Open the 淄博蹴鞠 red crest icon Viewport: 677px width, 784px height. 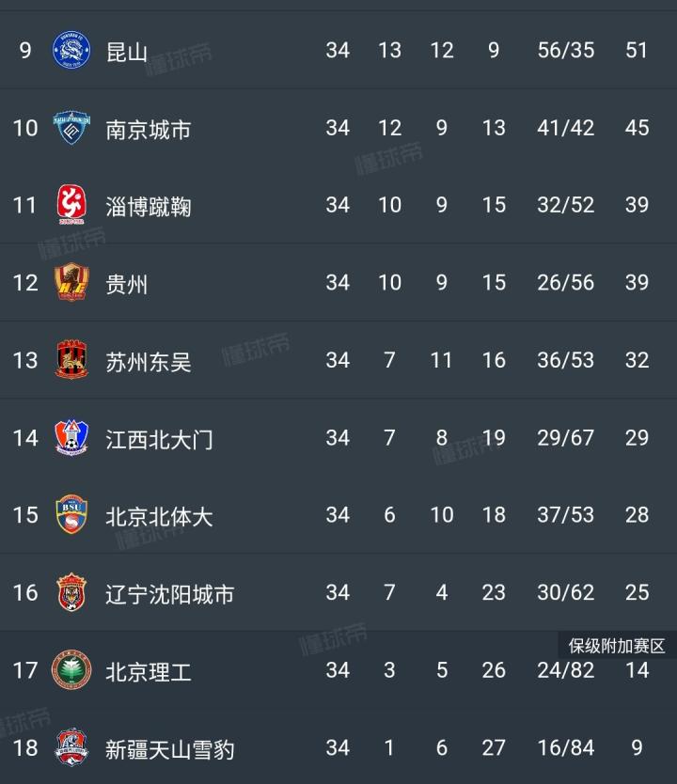pyautogui.click(x=71, y=205)
